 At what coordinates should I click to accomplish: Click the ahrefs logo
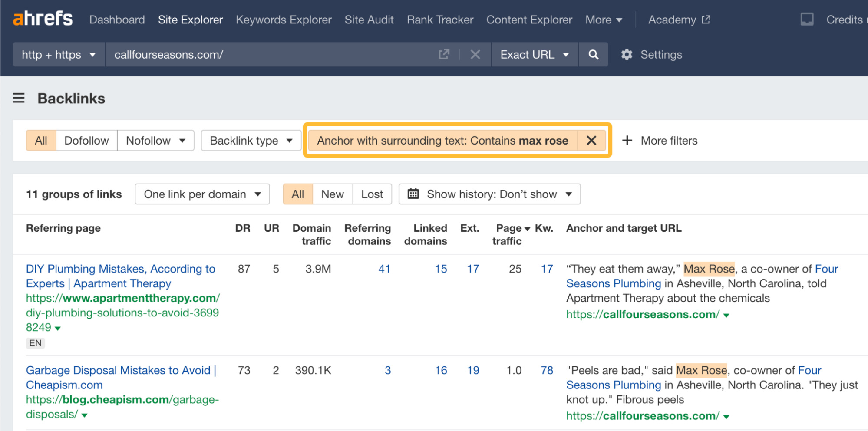[42, 18]
